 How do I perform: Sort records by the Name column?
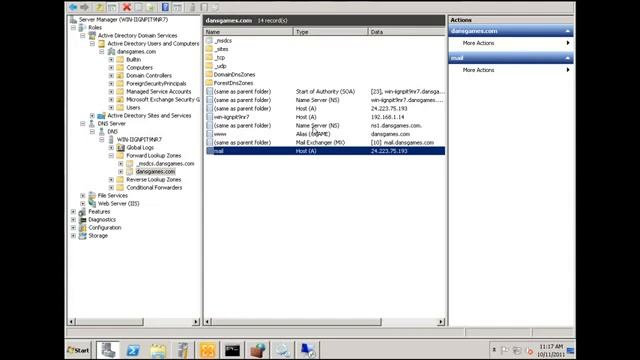click(248, 31)
